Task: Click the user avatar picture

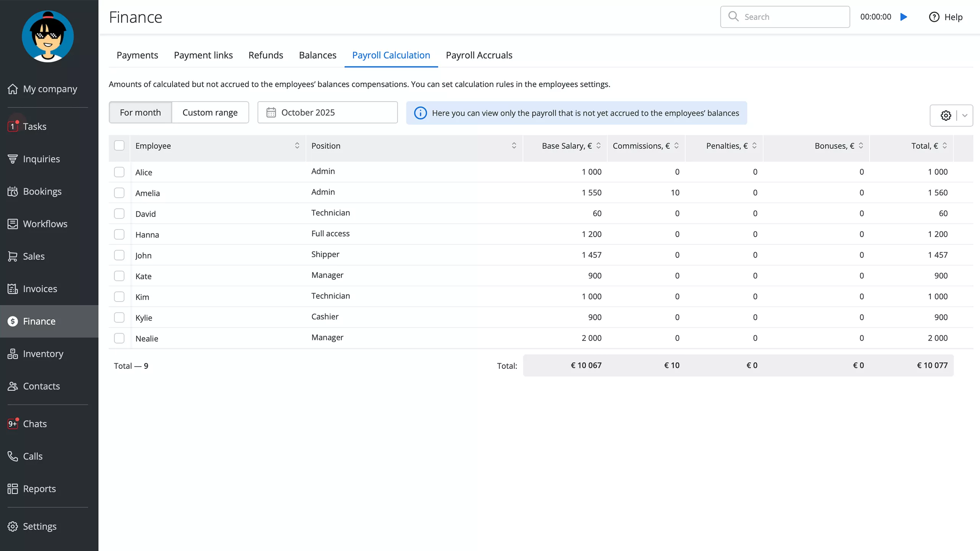Action: [48, 36]
